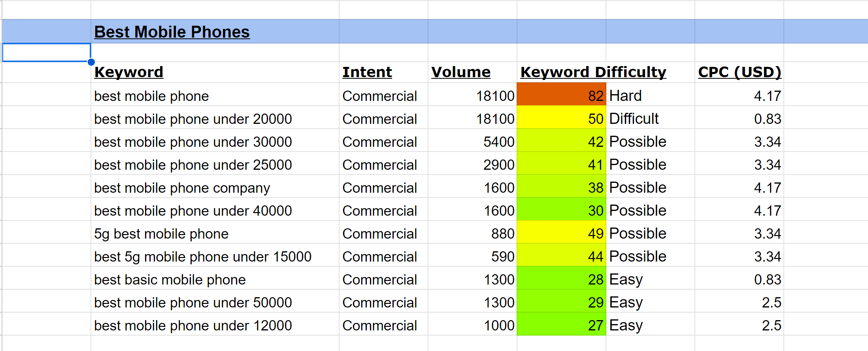Select the volume cell showing 880
The image size is (868, 351).
(472, 233)
